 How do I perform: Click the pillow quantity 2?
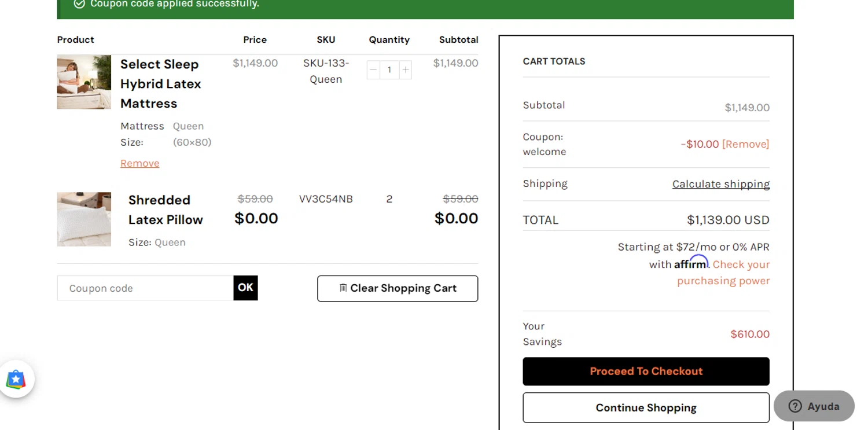click(x=389, y=199)
